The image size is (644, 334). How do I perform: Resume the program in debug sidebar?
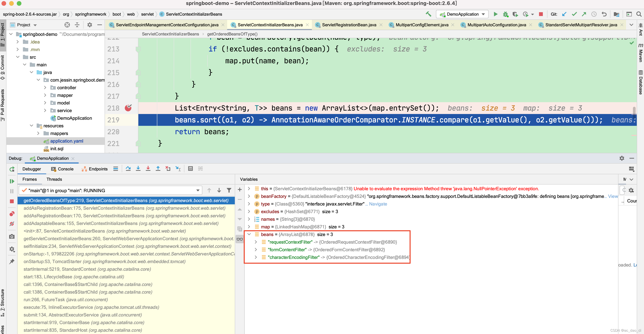pos(12,181)
